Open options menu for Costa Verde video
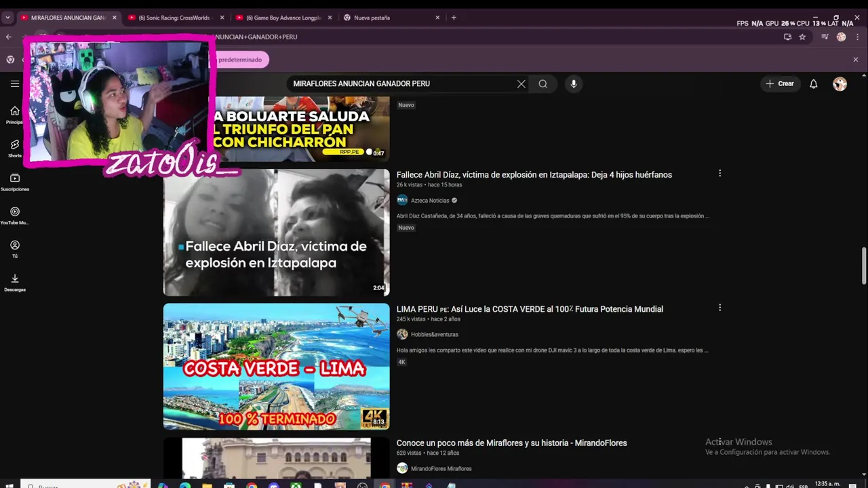Image resolution: width=868 pixels, height=488 pixels. 719,308
